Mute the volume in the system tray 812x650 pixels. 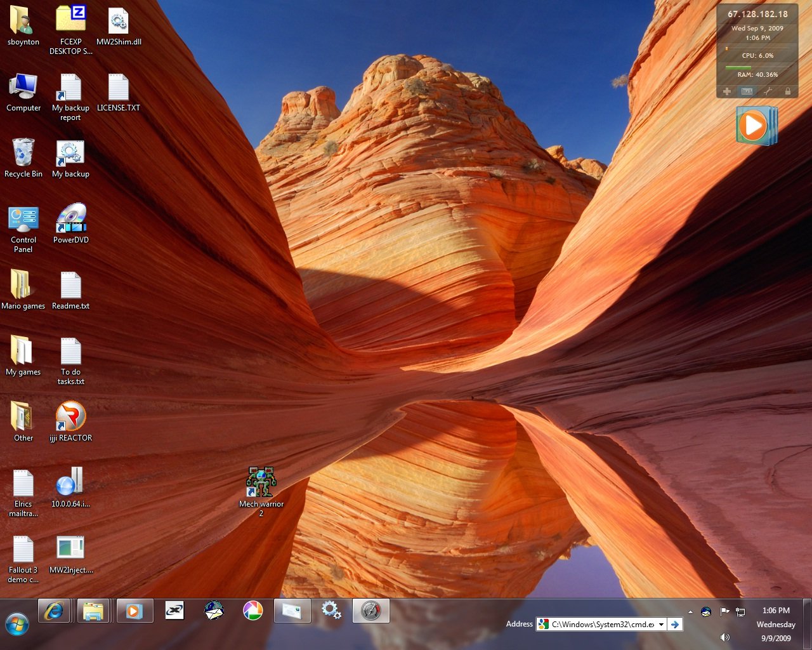724,637
